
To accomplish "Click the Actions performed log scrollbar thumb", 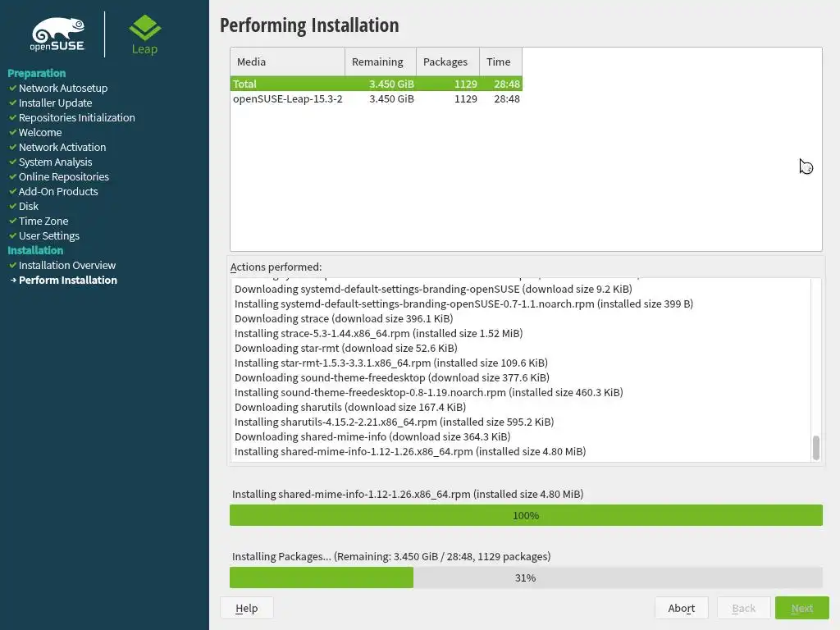I will pos(816,447).
